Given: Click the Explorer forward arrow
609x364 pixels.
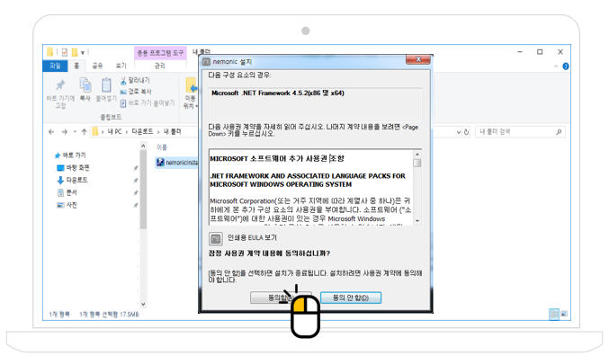Looking at the screenshot, I should click(x=64, y=132).
